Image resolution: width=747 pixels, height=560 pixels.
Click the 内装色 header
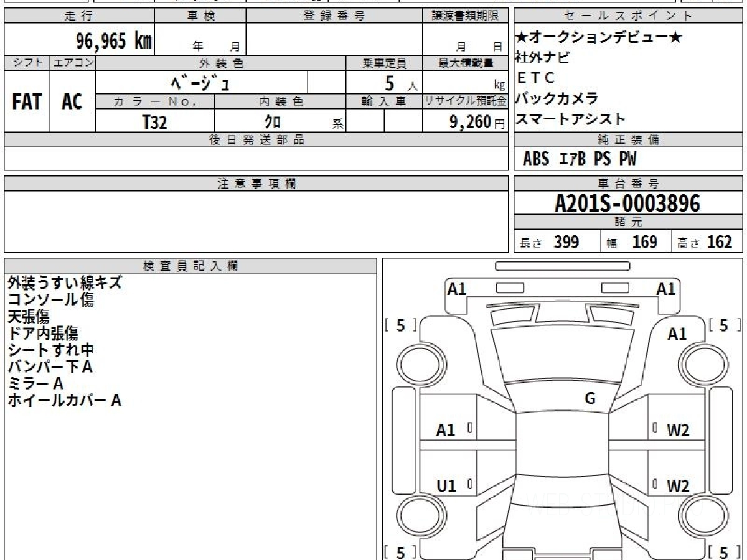point(280,101)
